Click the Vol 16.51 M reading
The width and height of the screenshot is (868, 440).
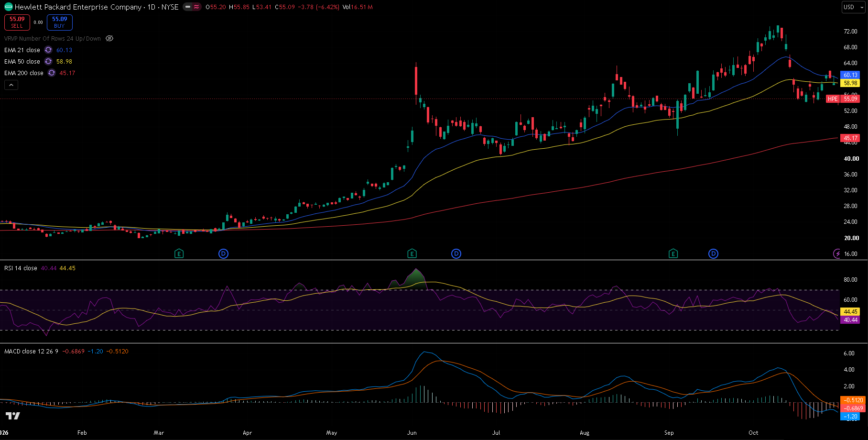(x=358, y=7)
